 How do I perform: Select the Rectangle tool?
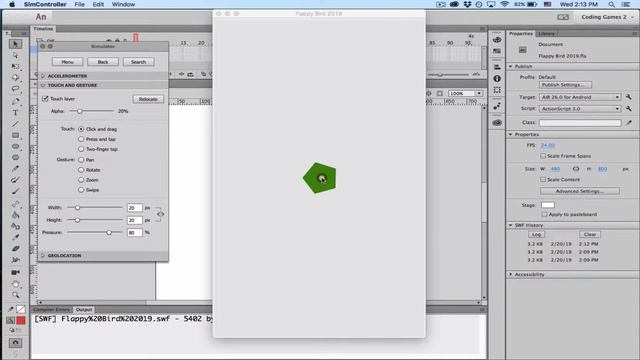[x=16, y=135]
